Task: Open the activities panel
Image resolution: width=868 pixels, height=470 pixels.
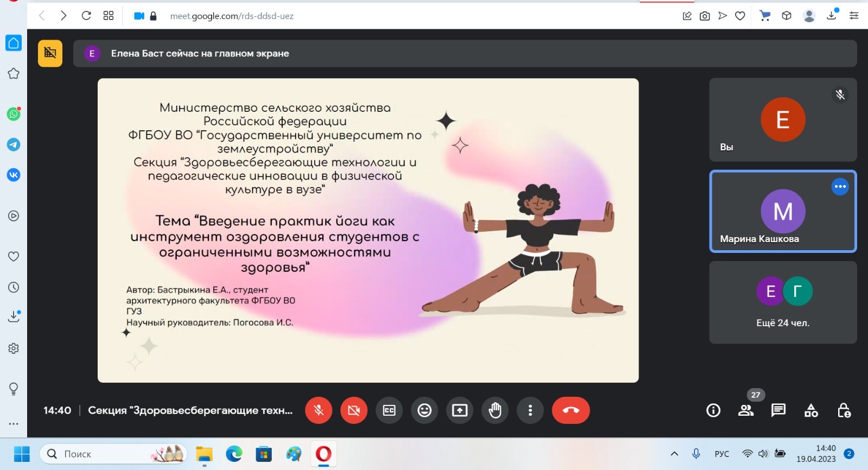Action: point(811,410)
